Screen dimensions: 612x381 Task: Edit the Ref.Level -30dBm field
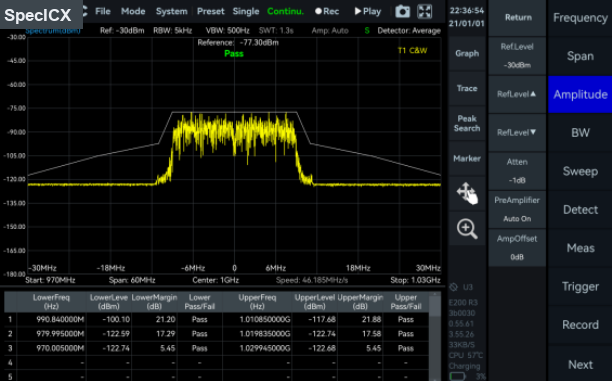tap(517, 56)
